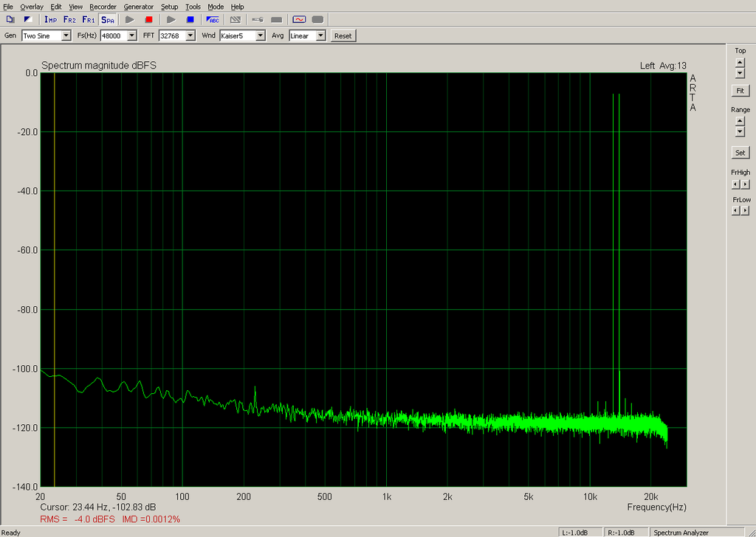Switch to Imp impulse response mode

[x=51, y=20]
